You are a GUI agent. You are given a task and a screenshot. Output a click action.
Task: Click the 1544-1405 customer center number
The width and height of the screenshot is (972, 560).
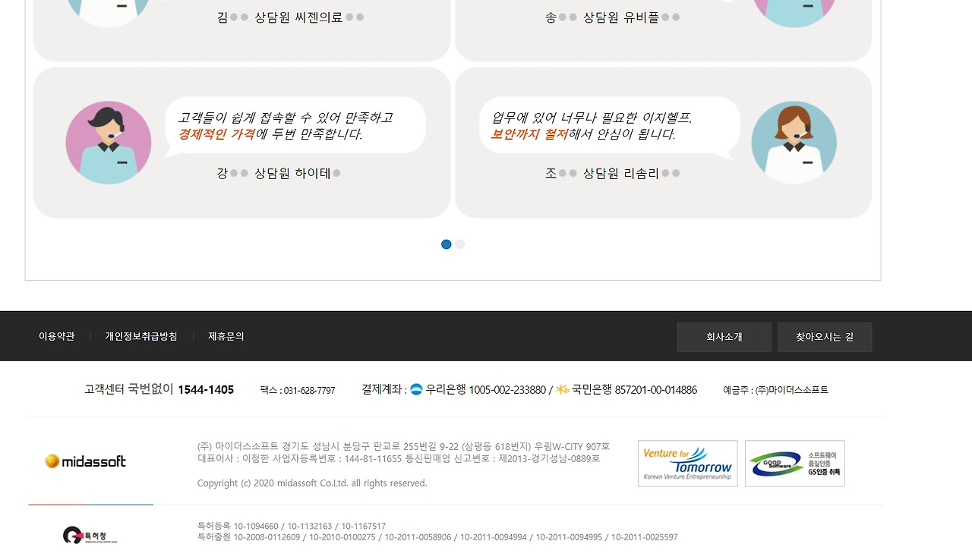coord(206,389)
